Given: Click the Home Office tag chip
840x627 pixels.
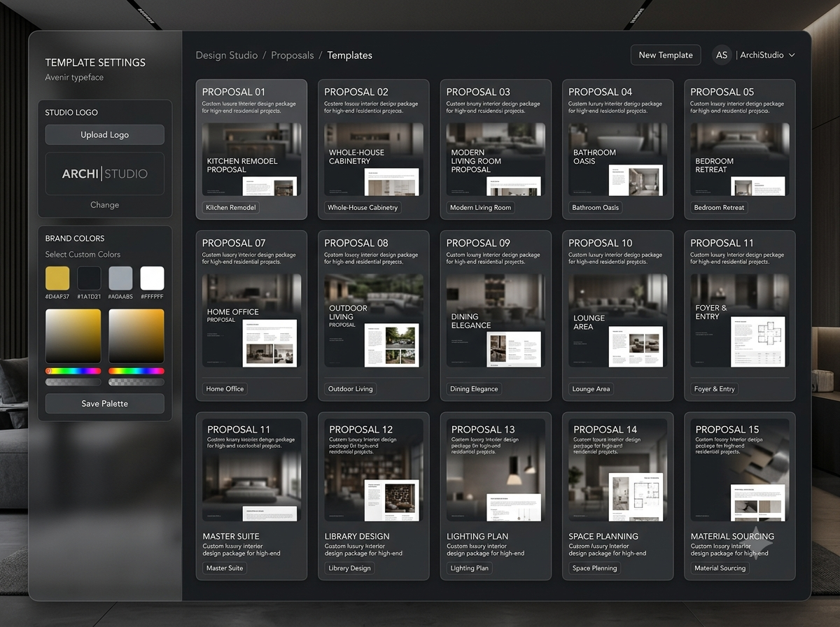Looking at the screenshot, I should pos(225,389).
